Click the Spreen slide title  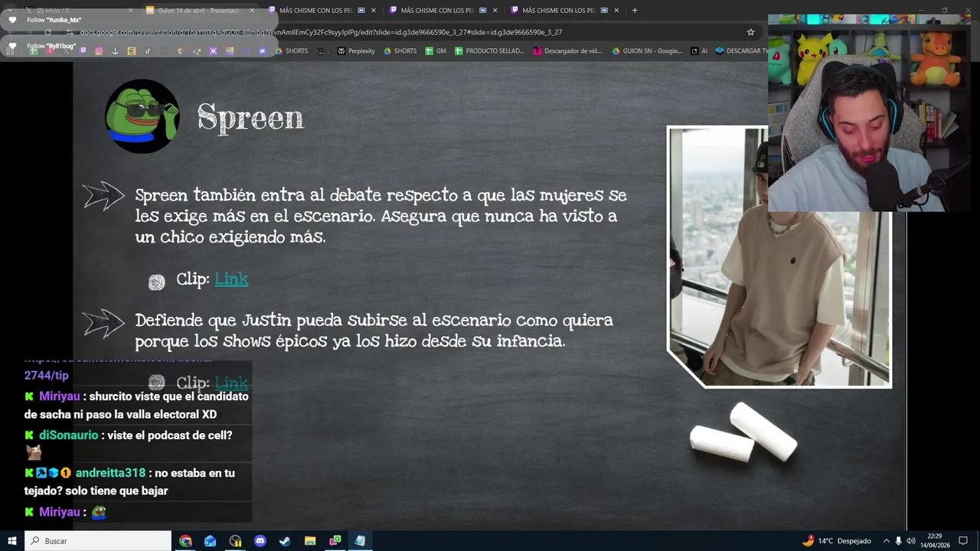tap(250, 119)
